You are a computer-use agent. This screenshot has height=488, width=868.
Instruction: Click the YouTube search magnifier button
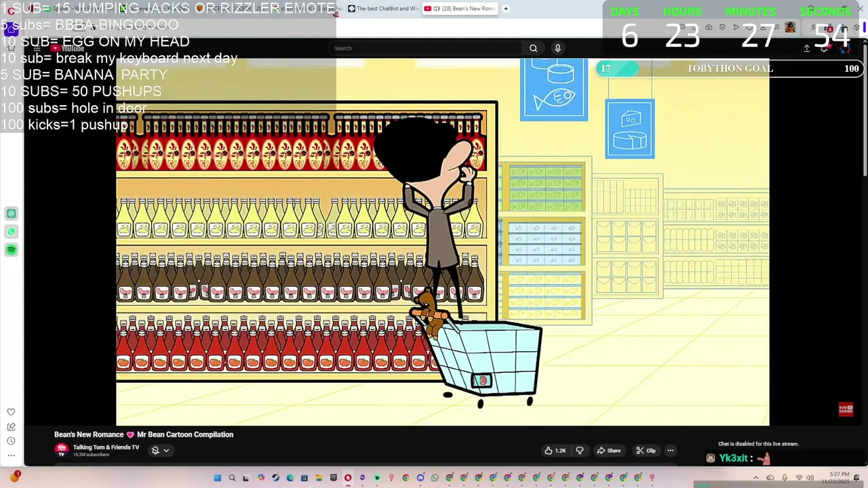tap(533, 48)
